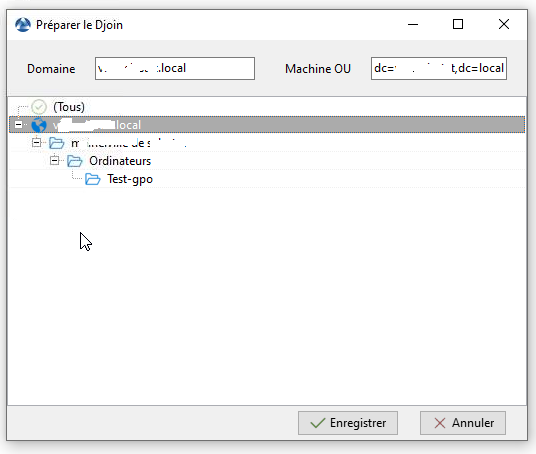
Task: Save with the Enregistrer button
Action: (x=348, y=423)
